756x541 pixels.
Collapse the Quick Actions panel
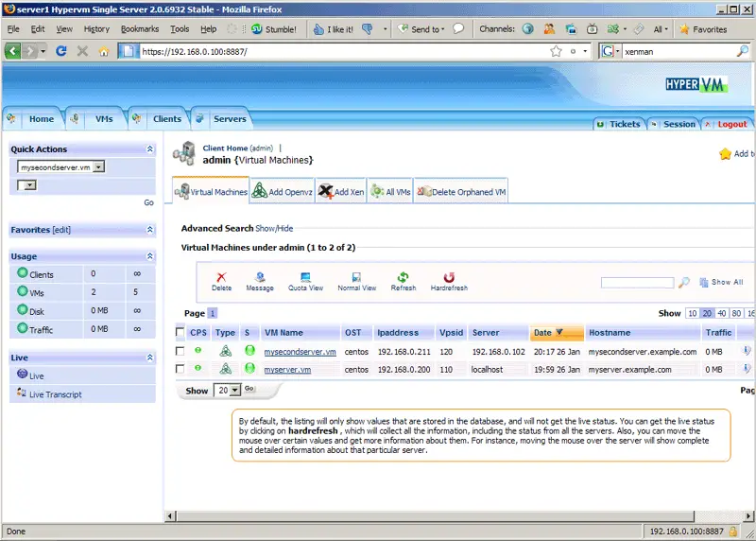[x=150, y=149]
